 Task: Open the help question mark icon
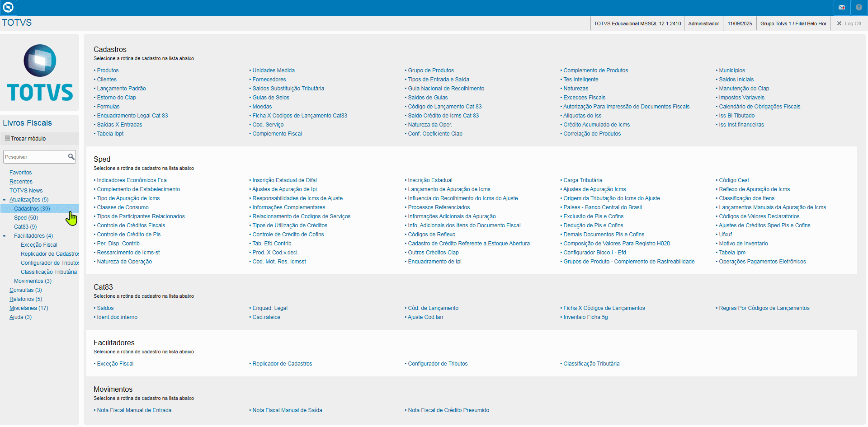(859, 7)
